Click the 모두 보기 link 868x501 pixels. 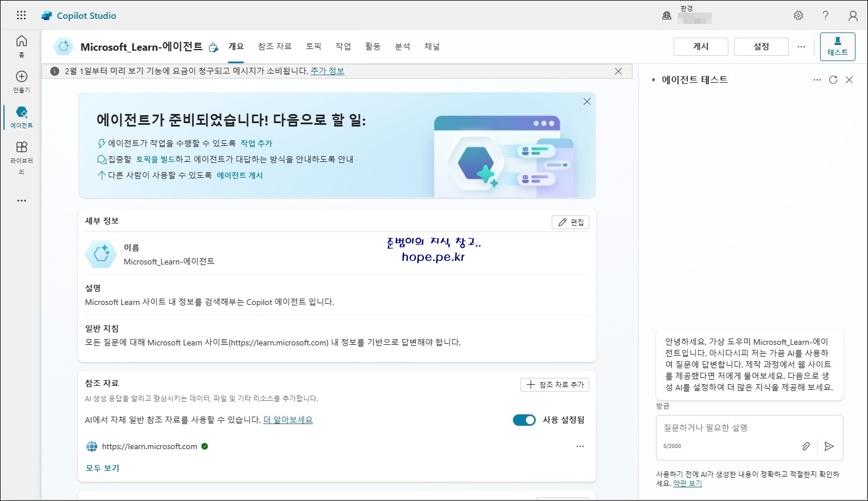click(x=102, y=468)
